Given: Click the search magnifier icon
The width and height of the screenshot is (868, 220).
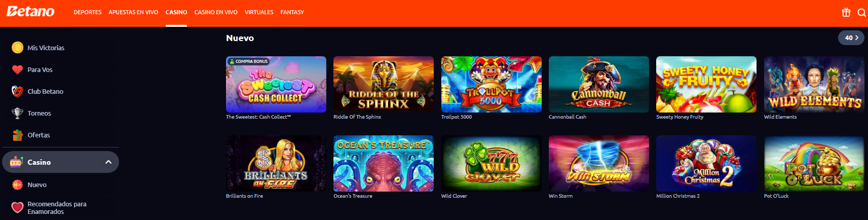Looking at the screenshot, I should coord(861,13).
